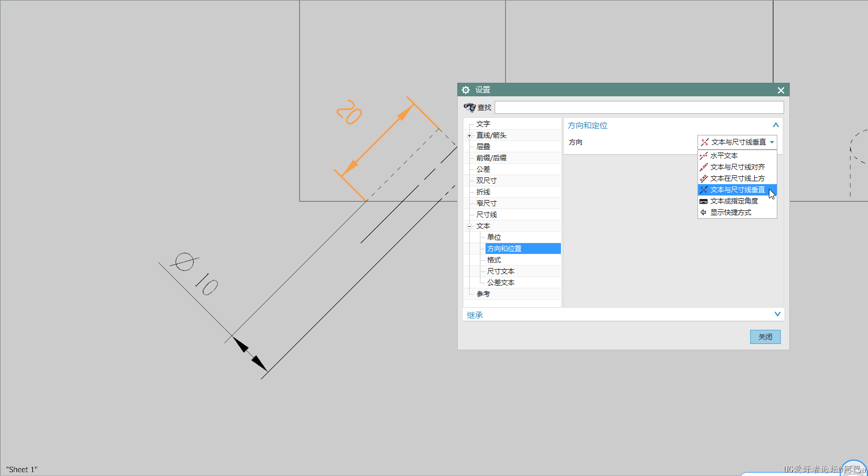Click the 继承 section header text

pyautogui.click(x=475, y=315)
